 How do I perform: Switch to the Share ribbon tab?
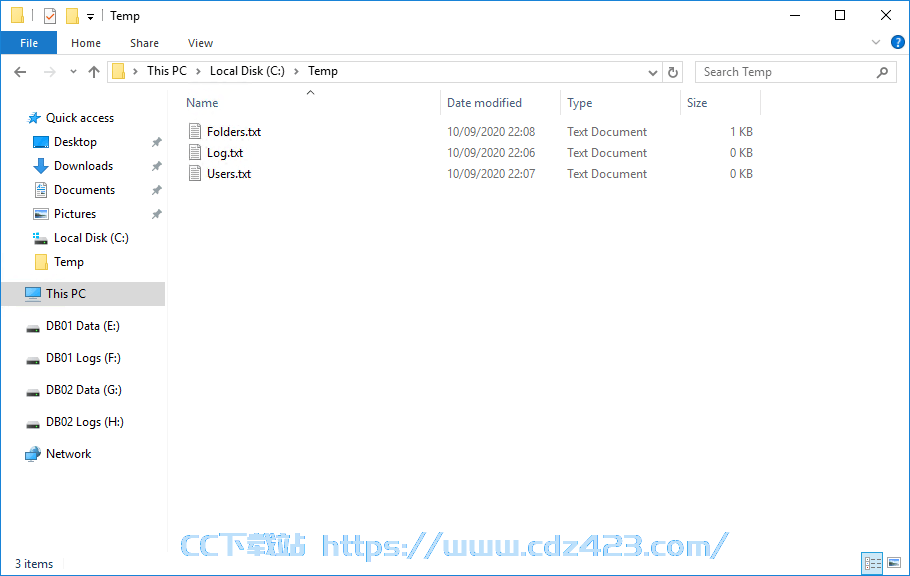coord(145,43)
